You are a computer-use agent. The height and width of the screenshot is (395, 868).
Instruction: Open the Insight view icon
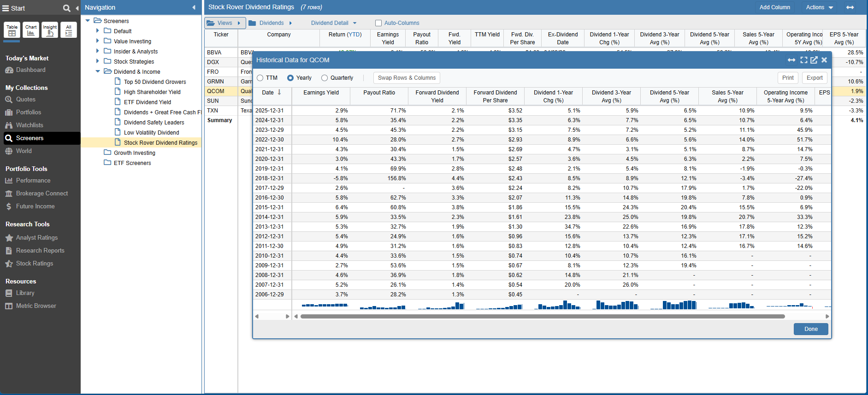coord(50,30)
